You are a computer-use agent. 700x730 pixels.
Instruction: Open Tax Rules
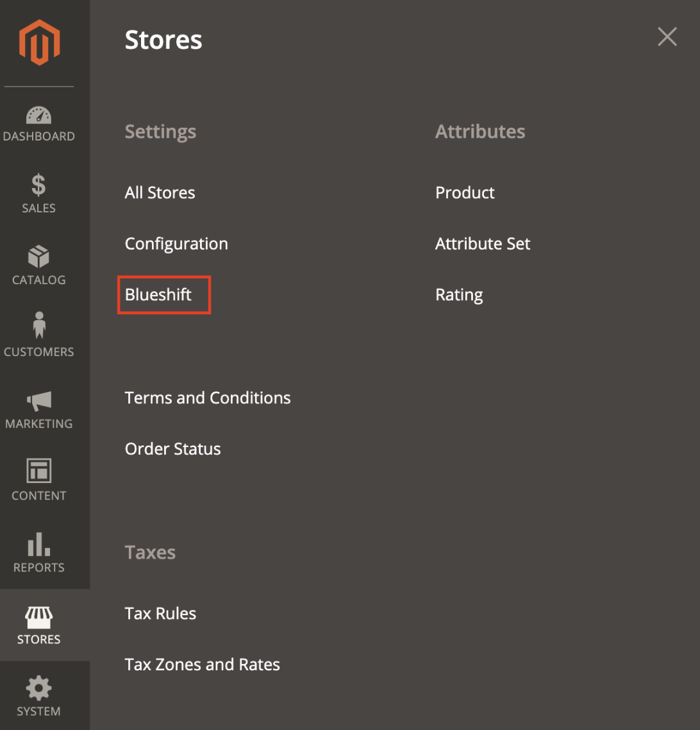pos(160,613)
